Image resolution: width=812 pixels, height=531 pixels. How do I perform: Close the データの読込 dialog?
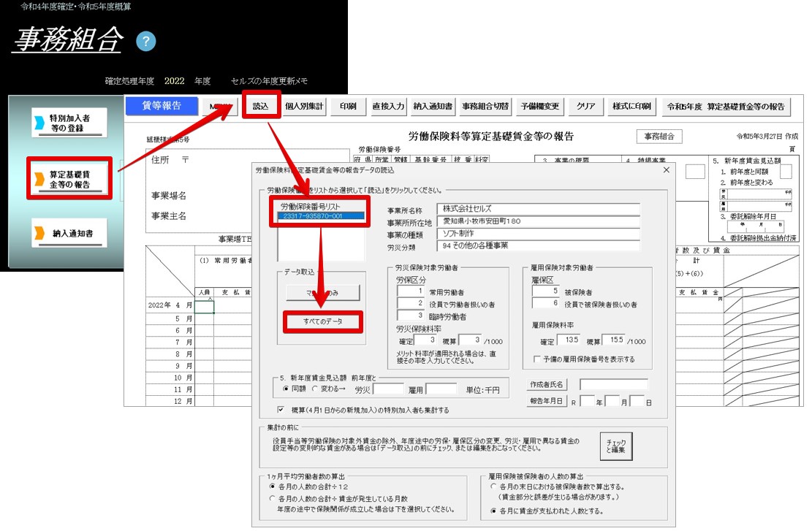click(x=667, y=169)
